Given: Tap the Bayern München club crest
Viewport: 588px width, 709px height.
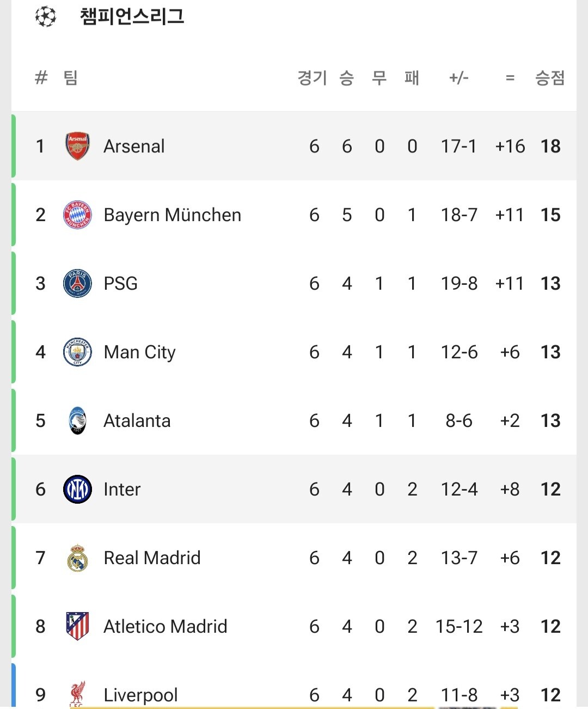Looking at the screenshot, I should click(77, 215).
